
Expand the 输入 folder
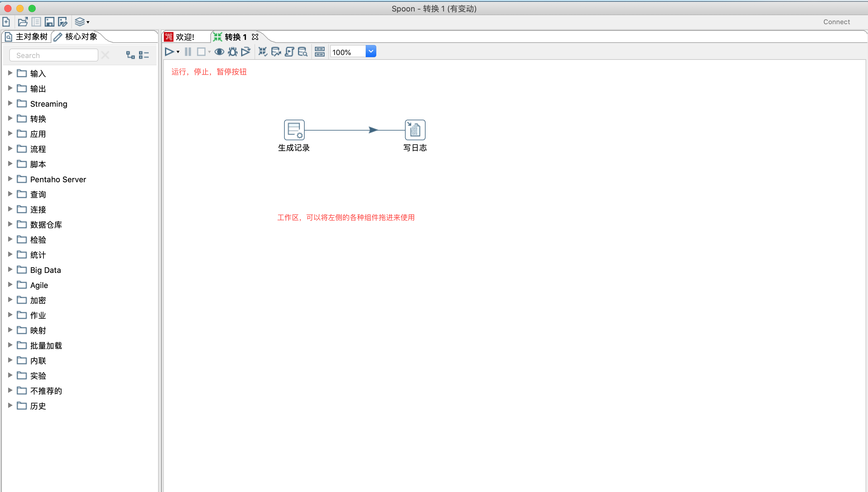pos(10,73)
